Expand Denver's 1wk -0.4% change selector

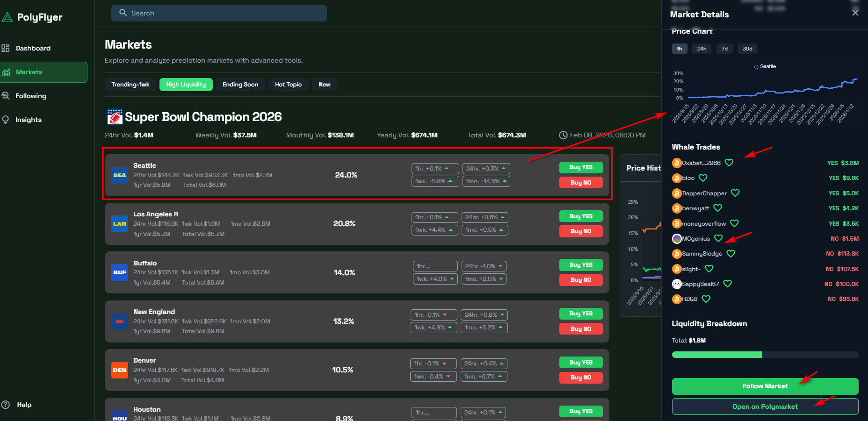point(433,376)
